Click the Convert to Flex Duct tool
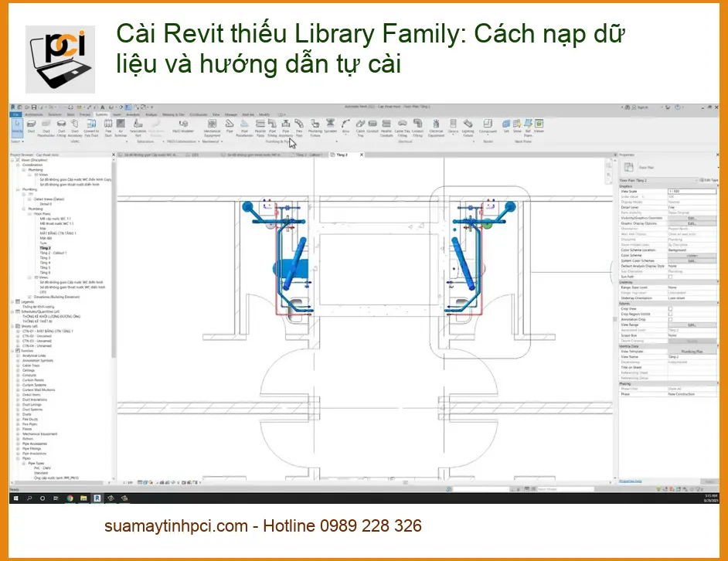This screenshot has height=561, width=728. click(x=91, y=127)
